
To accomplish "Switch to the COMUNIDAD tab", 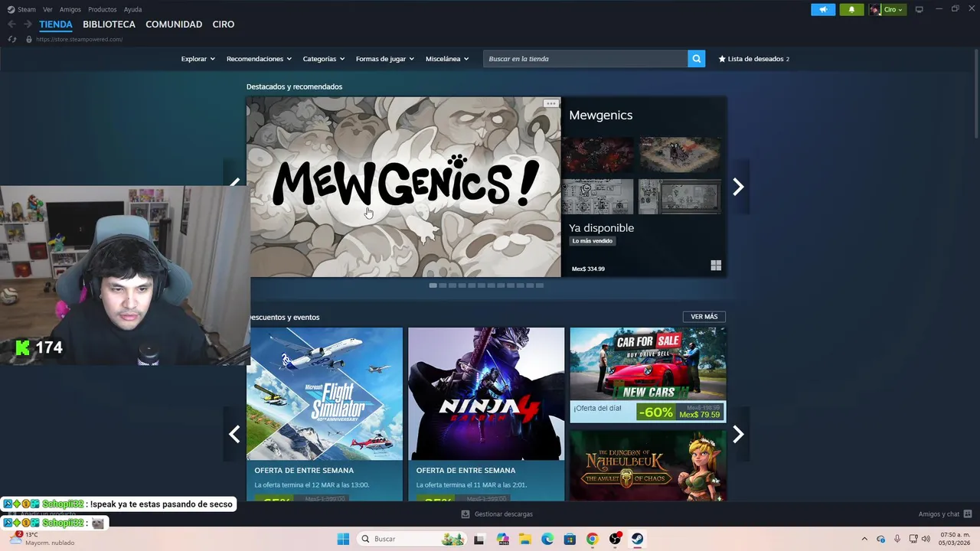I will click(174, 24).
